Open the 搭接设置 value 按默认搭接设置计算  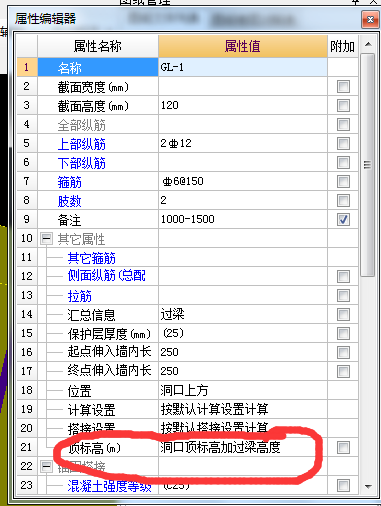tap(243, 428)
